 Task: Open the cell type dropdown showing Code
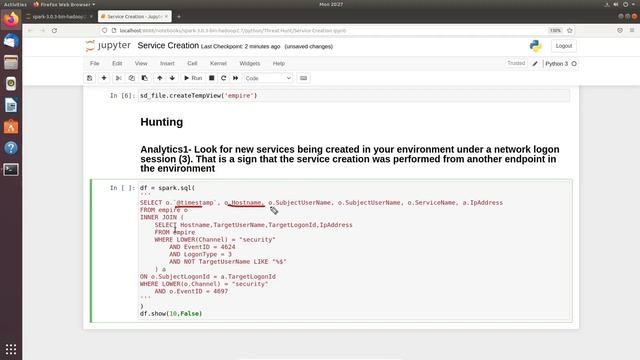tap(268, 78)
